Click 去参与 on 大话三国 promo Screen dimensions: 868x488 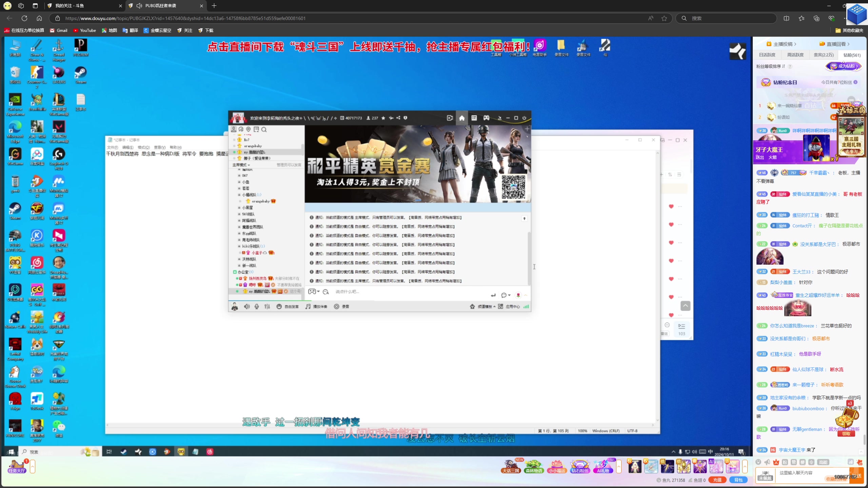click(x=852, y=152)
